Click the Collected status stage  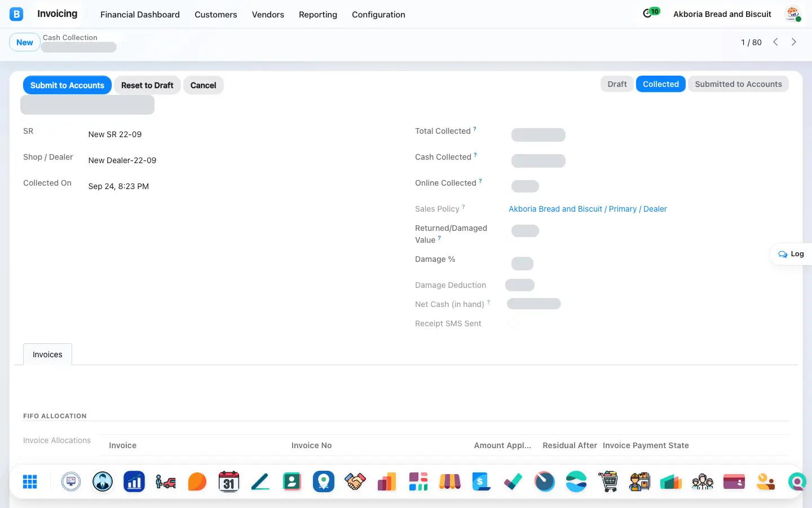(x=661, y=84)
